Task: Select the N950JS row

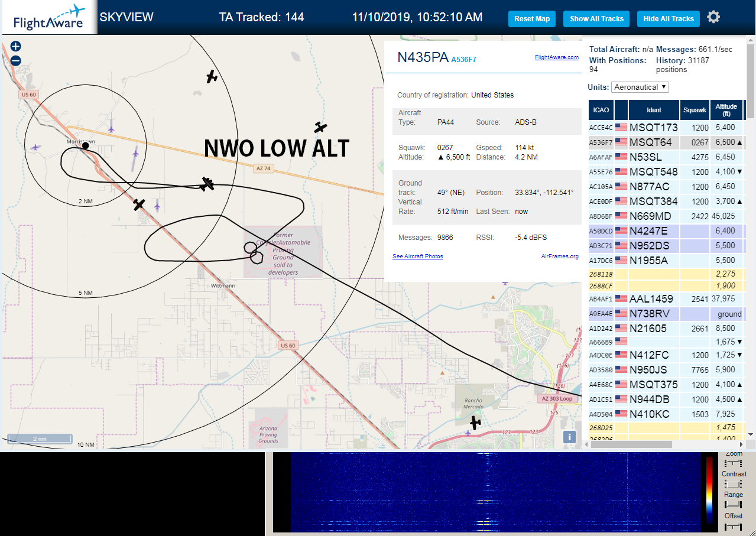Action: [x=667, y=369]
